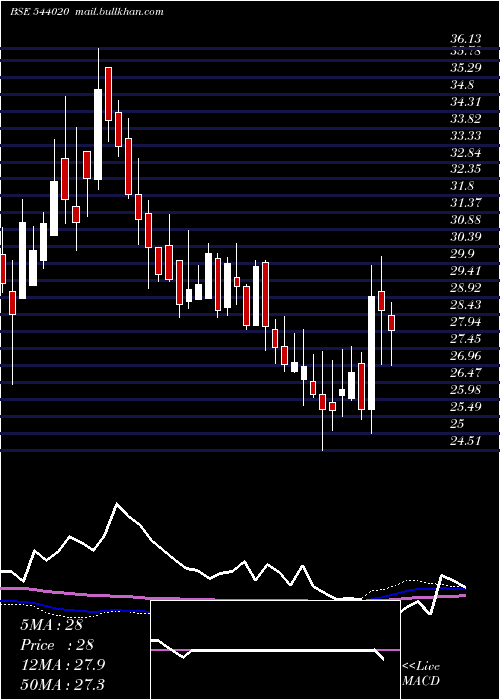
Task: Click the last red candle on the right
Action: [392, 323]
